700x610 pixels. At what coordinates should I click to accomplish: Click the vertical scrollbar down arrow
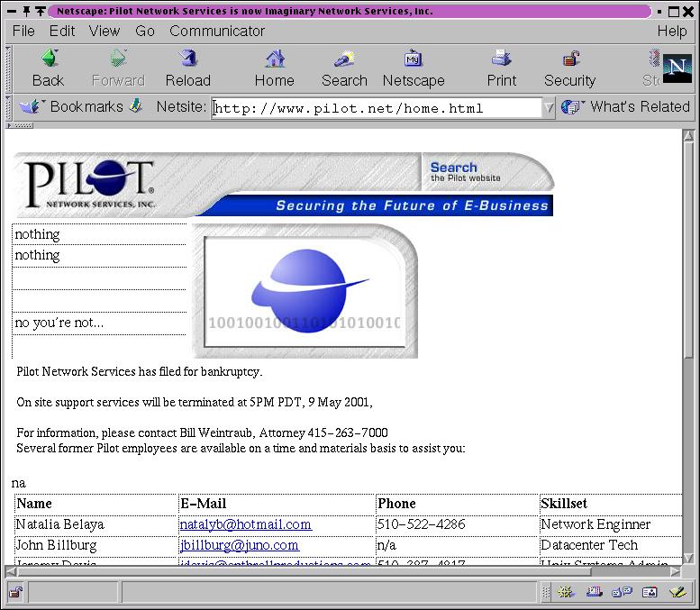[688, 558]
